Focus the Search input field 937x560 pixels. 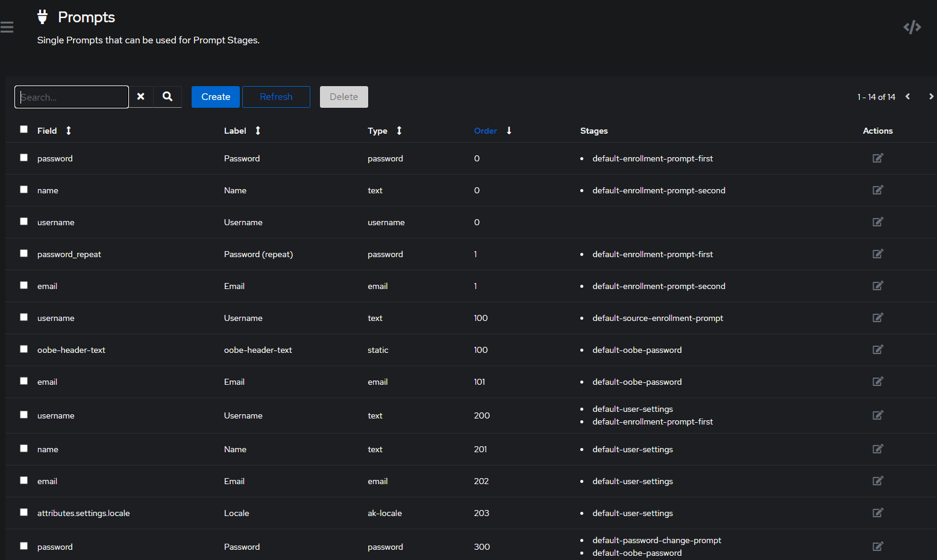click(72, 97)
